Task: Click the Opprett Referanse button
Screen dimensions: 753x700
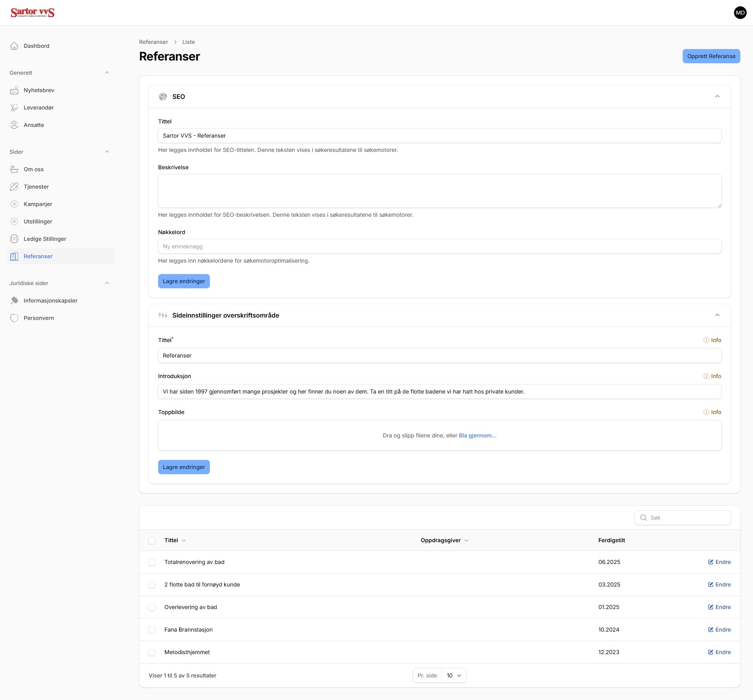Action: coord(711,56)
